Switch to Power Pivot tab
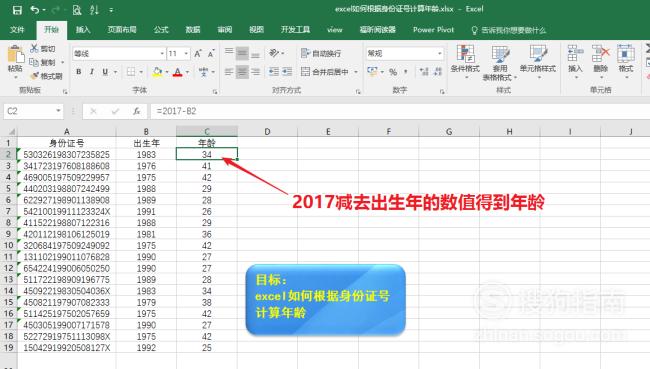This screenshot has height=369, width=650. tap(433, 30)
